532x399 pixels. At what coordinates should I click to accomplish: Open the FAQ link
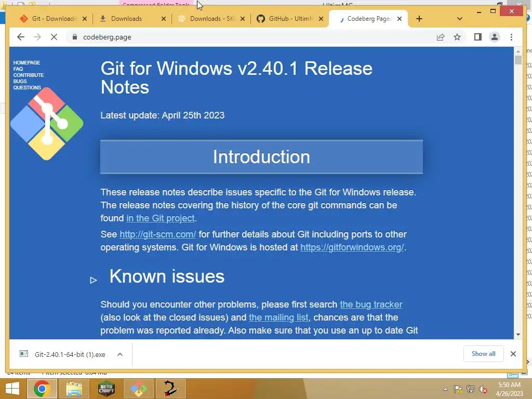(18, 69)
